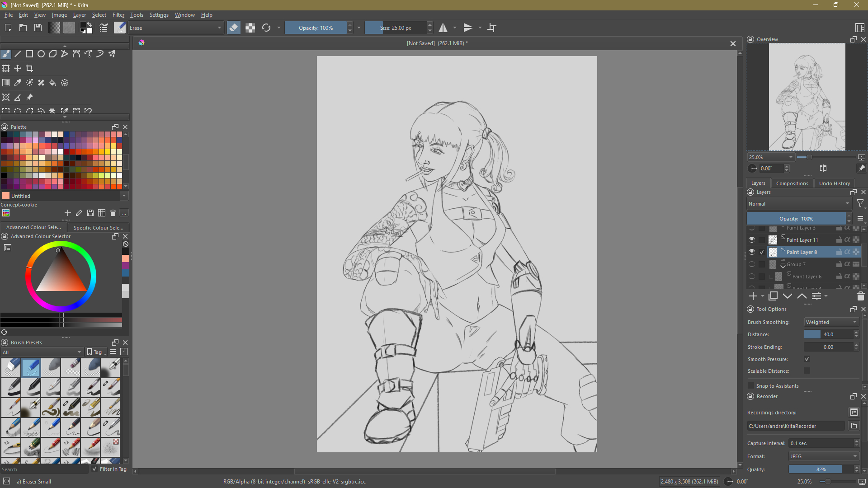868x488 pixels.
Task: Delete the selected layer with trash icon
Action: [860, 296]
